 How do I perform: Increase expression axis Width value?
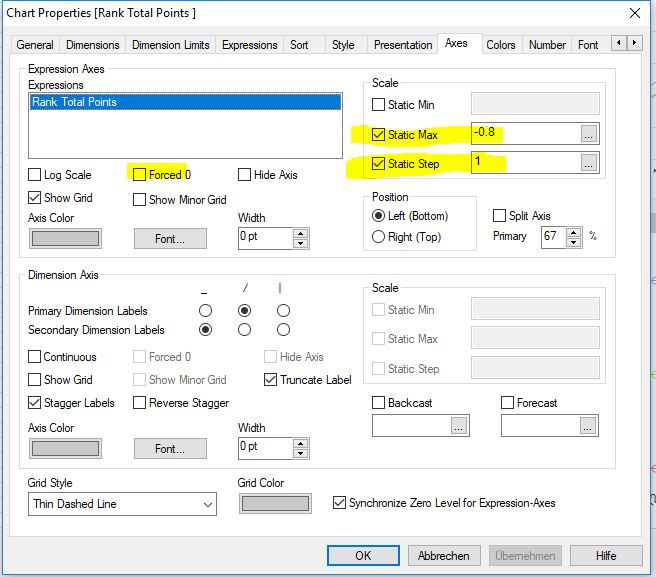(x=300, y=233)
